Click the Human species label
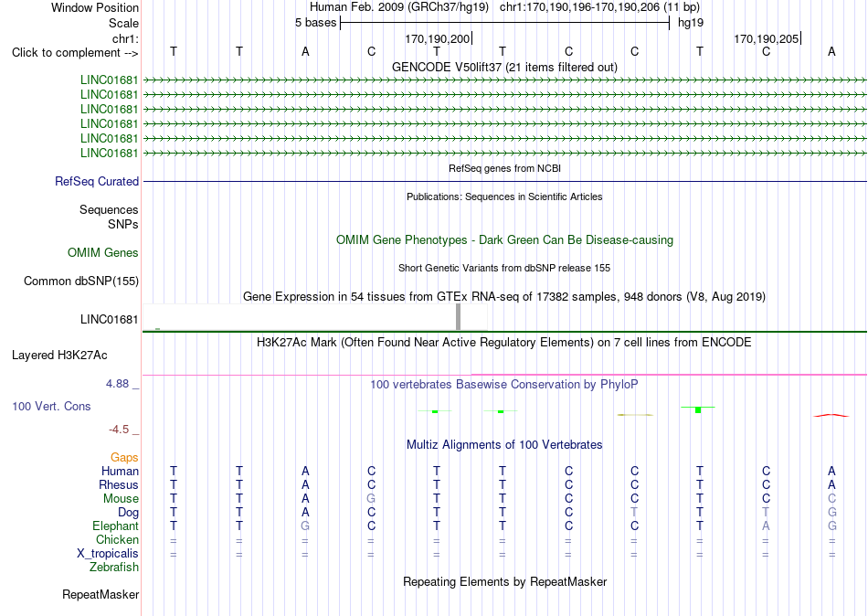Image resolution: width=868 pixels, height=616 pixels. (x=120, y=471)
